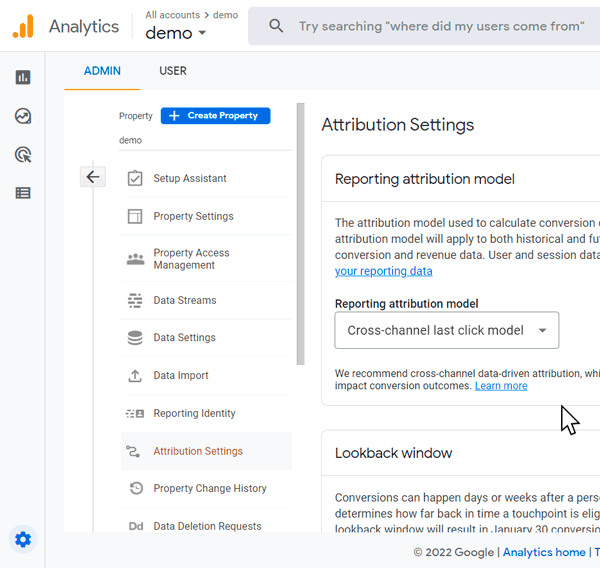Screen dimensions: 600x568
Task: Select the ADMIN tab
Action: (102, 71)
